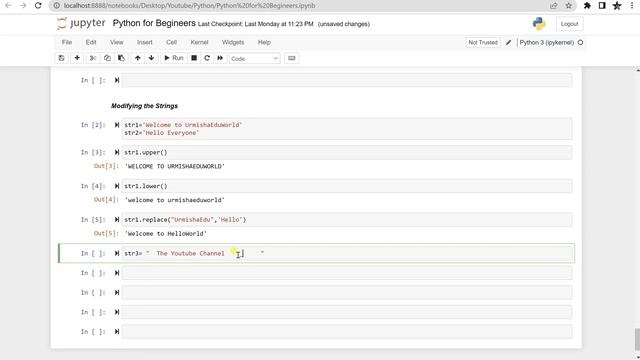640x360 pixels.
Task: Copy selected cells icon
Action: coord(107,58)
